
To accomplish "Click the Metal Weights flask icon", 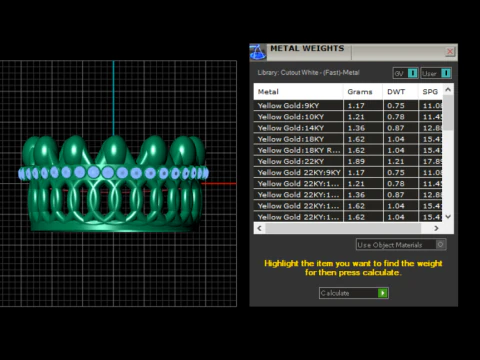I will point(258,52).
